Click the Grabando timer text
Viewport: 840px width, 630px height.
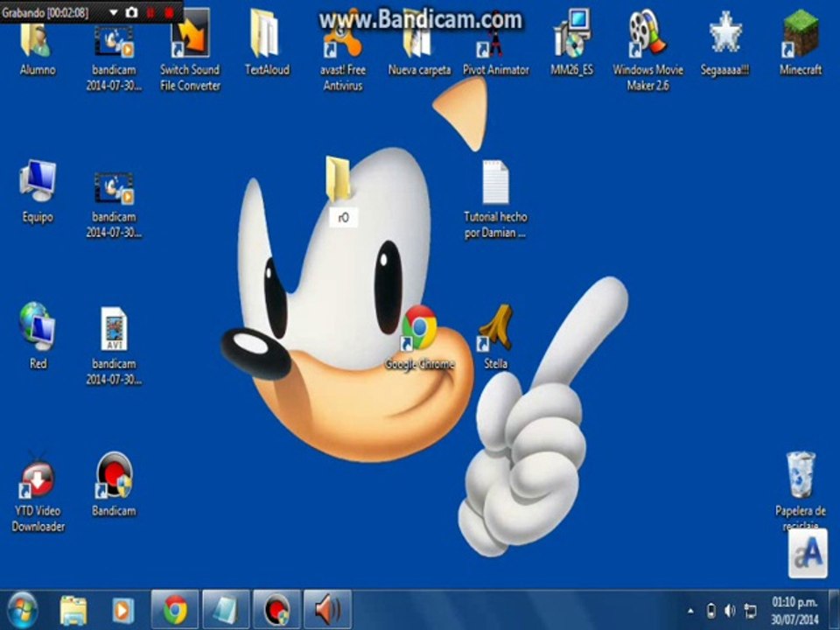point(45,12)
